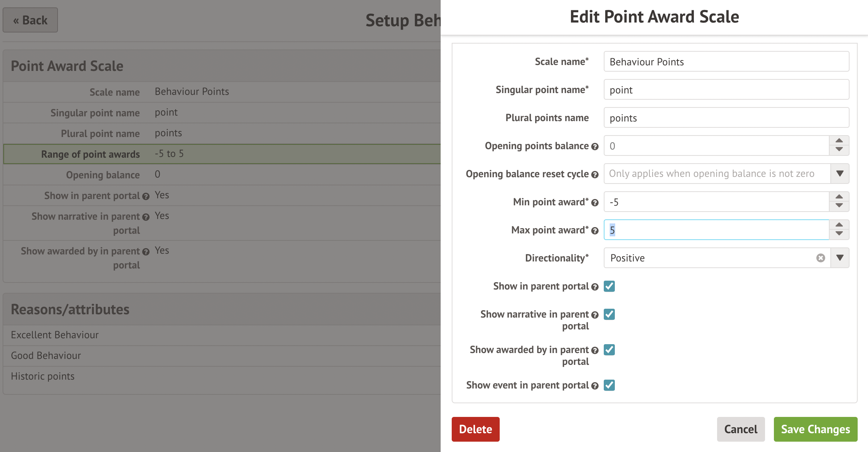Viewport: 868px width, 452px height.
Task: Click help icon beside Opening points balance
Action: 595,147
